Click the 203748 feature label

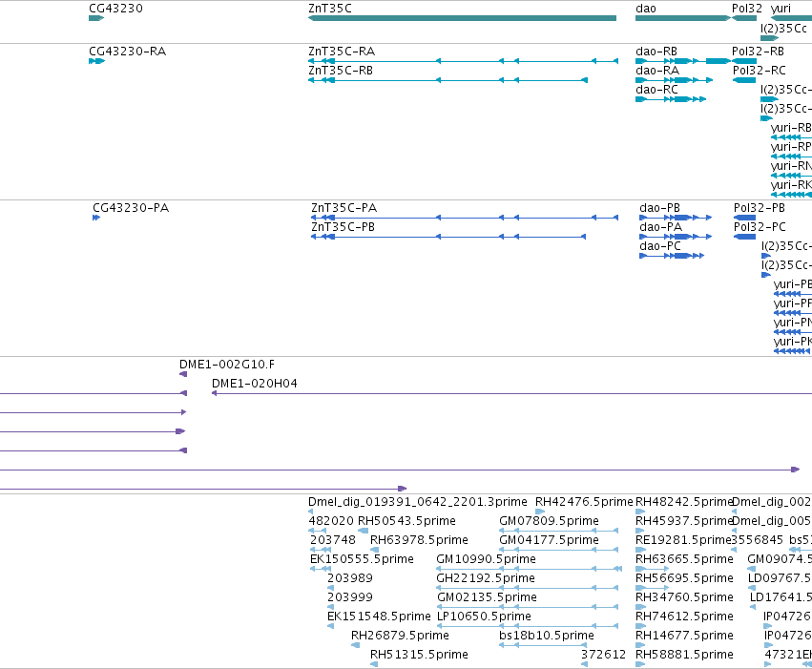pos(332,540)
